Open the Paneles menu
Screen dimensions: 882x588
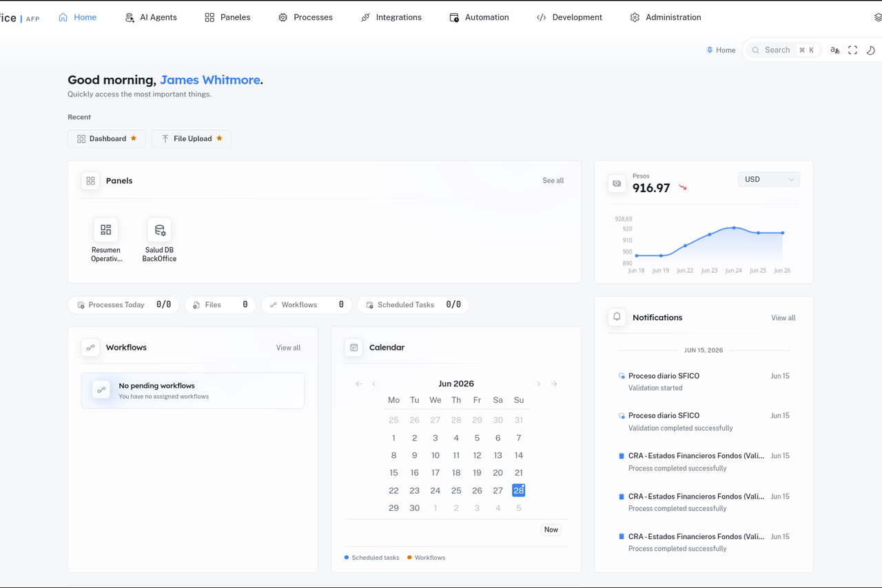pyautogui.click(x=227, y=17)
